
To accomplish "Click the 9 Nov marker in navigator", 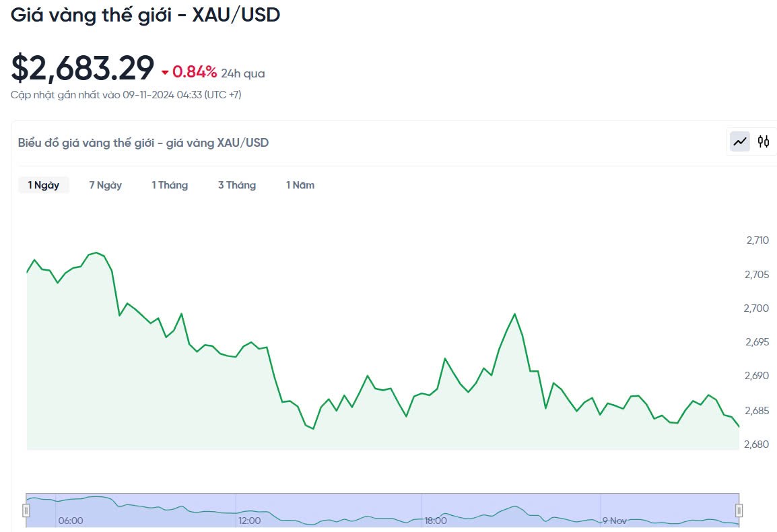I will [614, 521].
